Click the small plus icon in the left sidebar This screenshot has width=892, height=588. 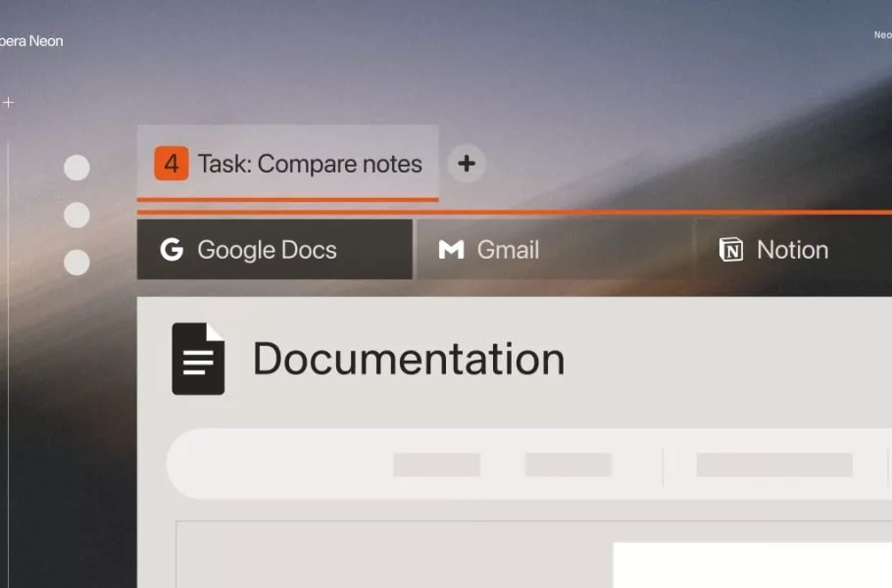[x=8, y=102]
